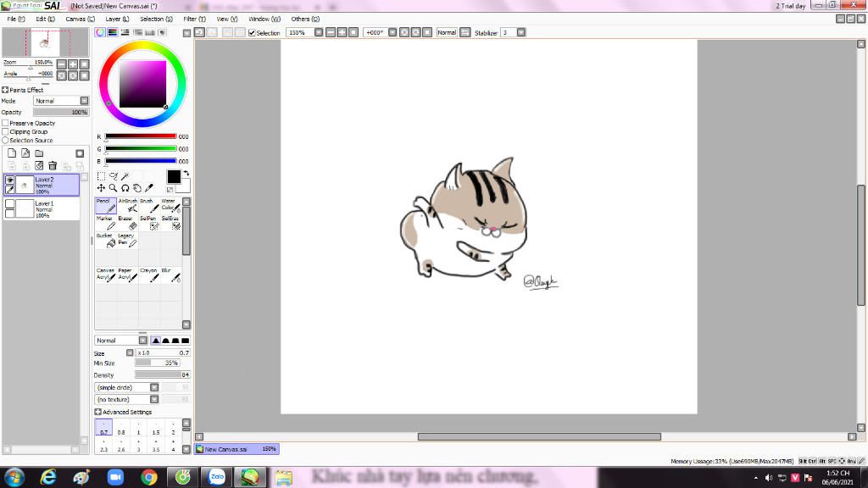Viewport: 868px width, 488px height.
Task: Open the Others menu
Action: click(x=305, y=19)
